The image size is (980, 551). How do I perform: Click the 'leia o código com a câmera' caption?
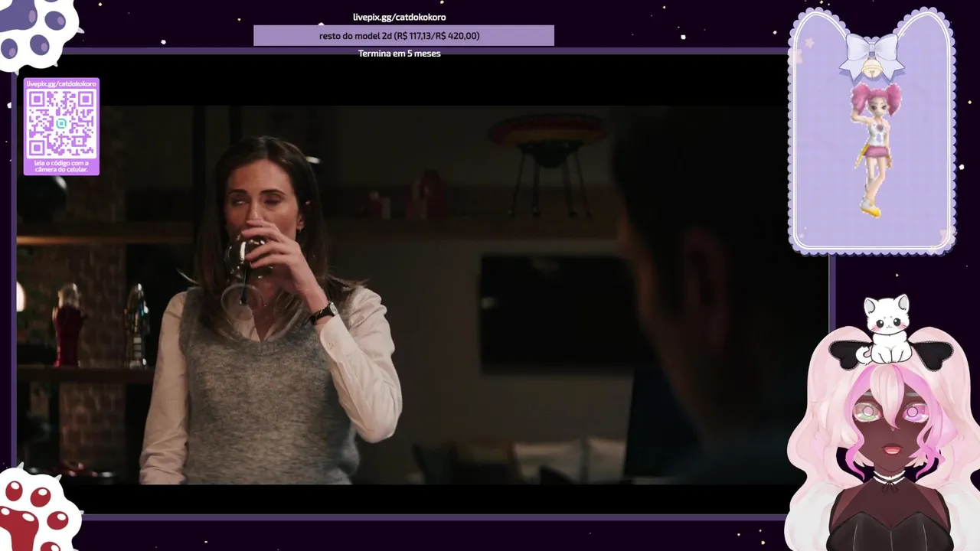pos(61,166)
